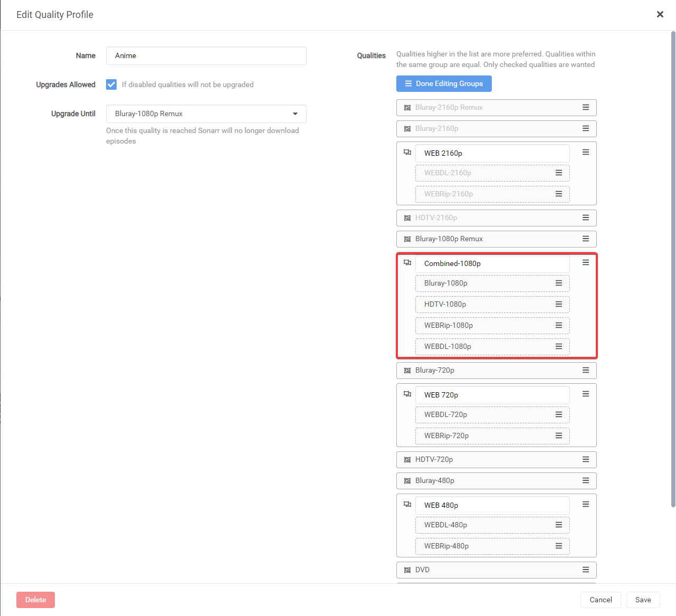Click reorder handle of WEB 480p group

tap(586, 504)
